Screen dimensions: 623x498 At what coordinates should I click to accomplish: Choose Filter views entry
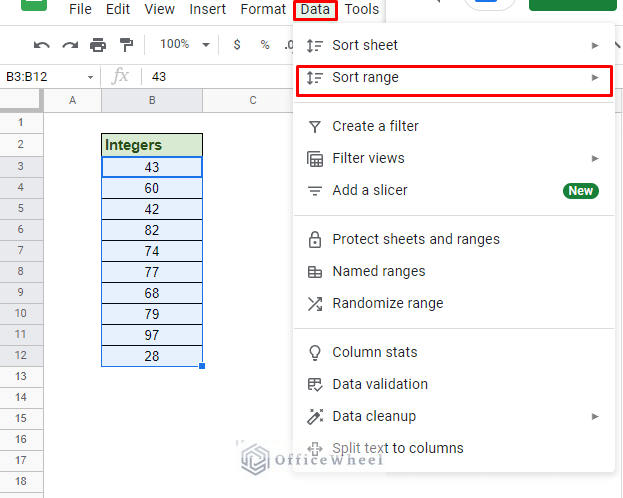454,159
